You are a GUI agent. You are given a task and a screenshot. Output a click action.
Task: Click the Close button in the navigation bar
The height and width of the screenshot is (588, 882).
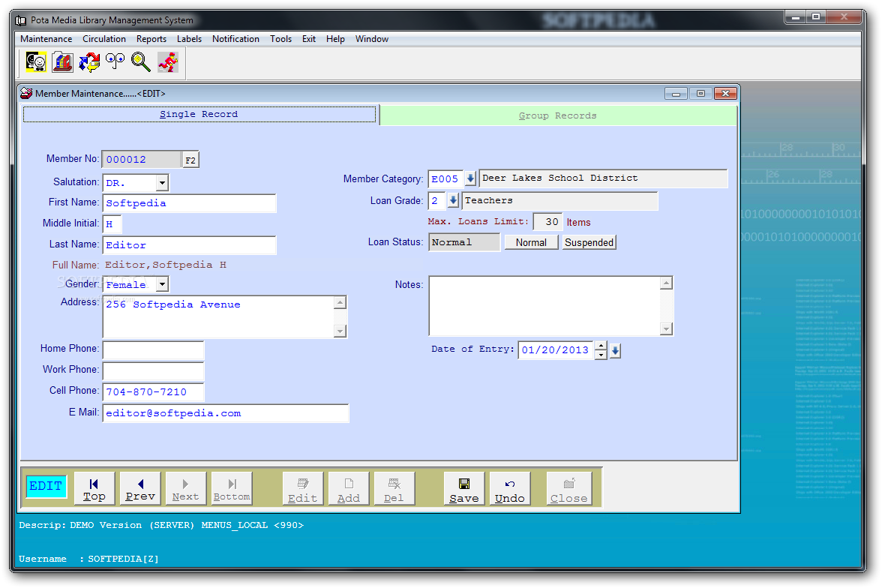(568, 488)
